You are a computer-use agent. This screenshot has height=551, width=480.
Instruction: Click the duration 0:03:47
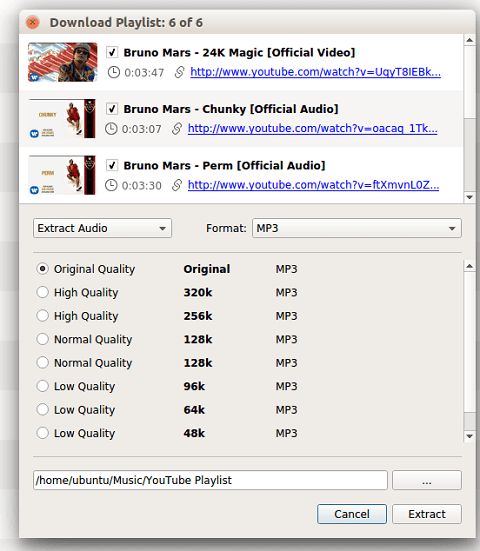(x=144, y=73)
